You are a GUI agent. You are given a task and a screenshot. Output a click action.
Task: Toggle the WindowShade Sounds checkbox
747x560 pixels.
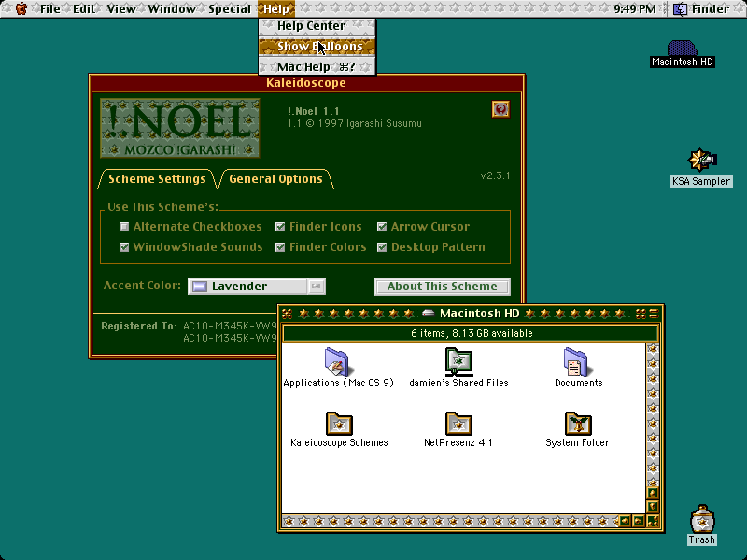124,247
